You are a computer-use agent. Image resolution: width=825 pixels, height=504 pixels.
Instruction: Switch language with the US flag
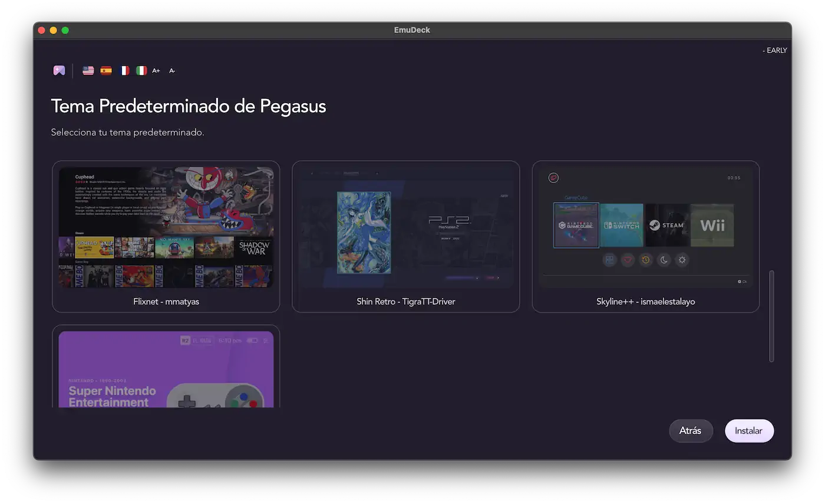point(88,71)
